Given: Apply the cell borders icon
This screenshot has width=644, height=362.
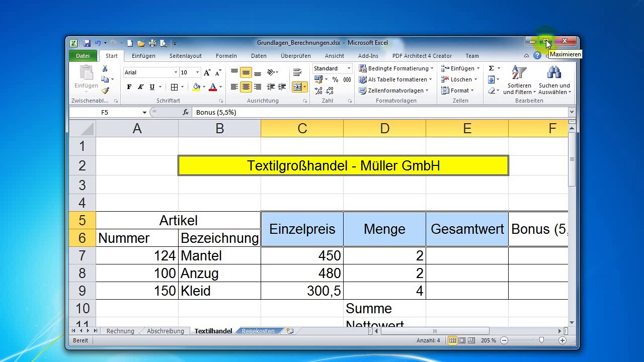Looking at the screenshot, I should pyautogui.click(x=174, y=87).
